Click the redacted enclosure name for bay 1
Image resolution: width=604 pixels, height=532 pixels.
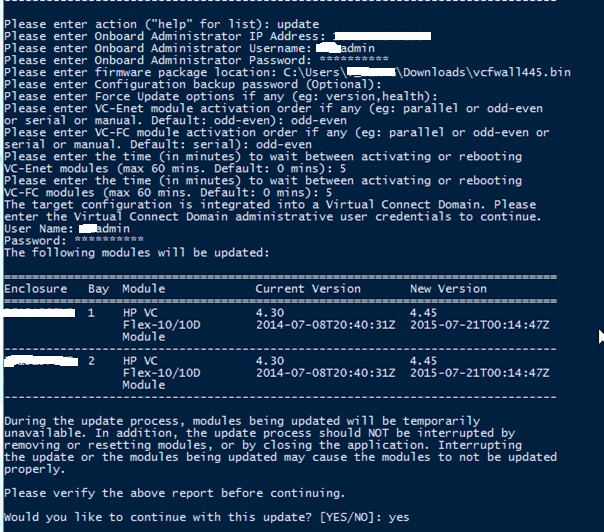pyautogui.click(x=39, y=313)
